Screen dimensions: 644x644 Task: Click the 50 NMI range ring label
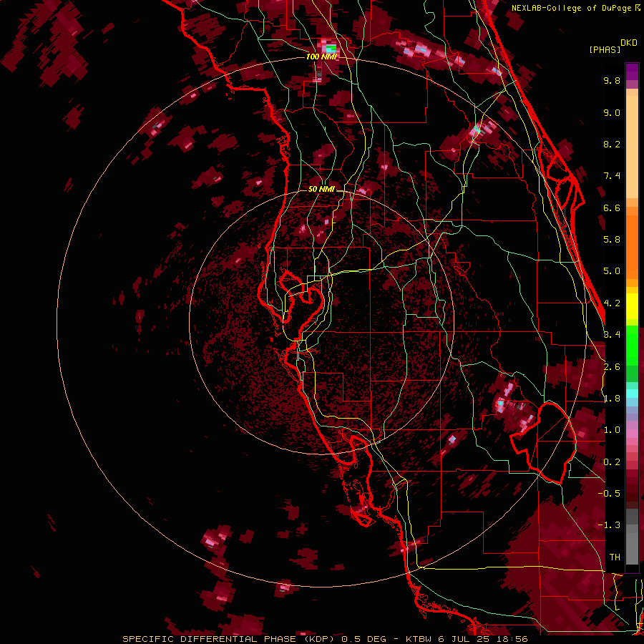[321, 189]
